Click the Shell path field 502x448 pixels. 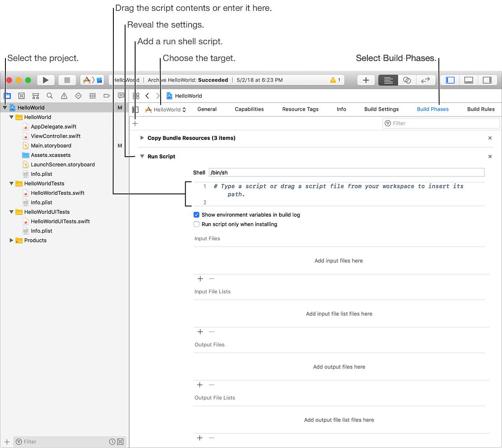click(346, 173)
